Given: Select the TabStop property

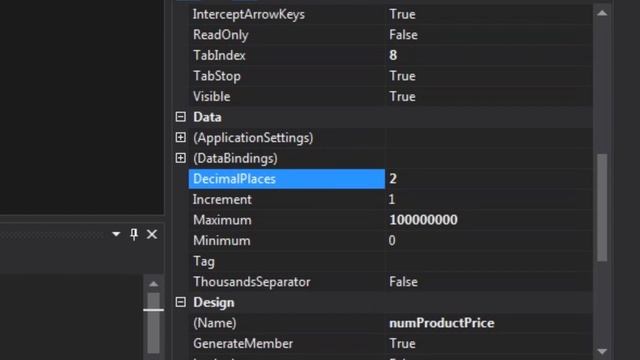Looking at the screenshot, I should tap(217, 76).
